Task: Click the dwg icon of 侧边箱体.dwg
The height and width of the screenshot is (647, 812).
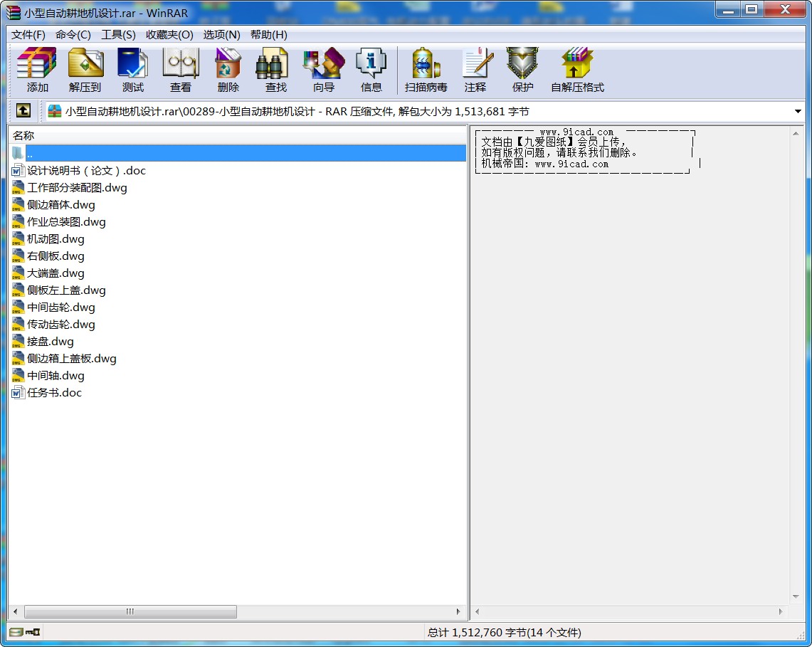Action: pos(18,204)
